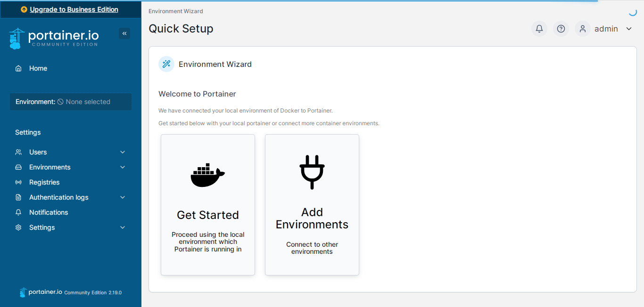Click the Environment Wizard breadcrumb
The height and width of the screenshot is (307, 644).
click(x=176, y=11)
